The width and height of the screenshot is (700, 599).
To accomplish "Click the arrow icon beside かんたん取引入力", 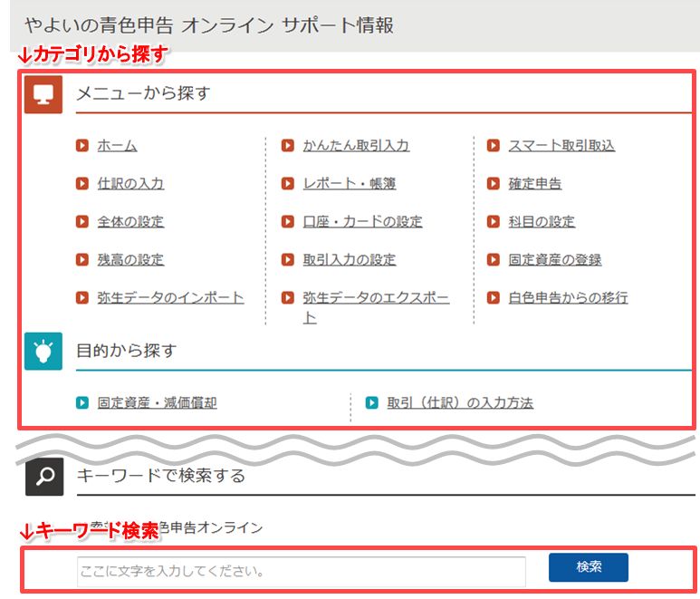I will [x=287, y=146].
